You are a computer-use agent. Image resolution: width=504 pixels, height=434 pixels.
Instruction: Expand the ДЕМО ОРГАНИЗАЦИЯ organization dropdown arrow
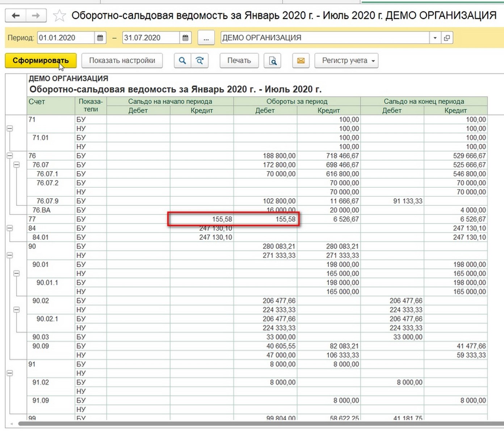point(435,38)
